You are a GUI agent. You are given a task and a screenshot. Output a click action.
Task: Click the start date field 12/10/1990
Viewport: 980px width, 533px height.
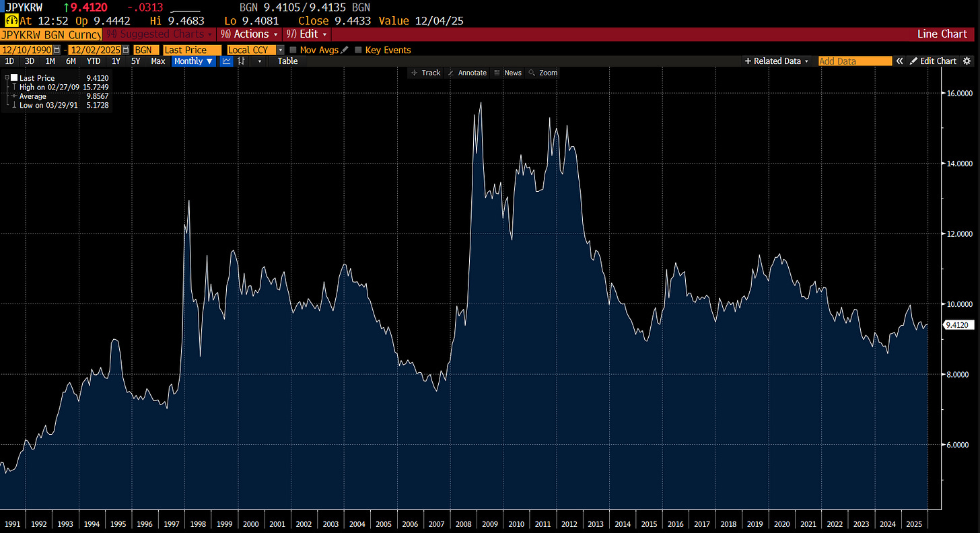[x=27, y=50]
